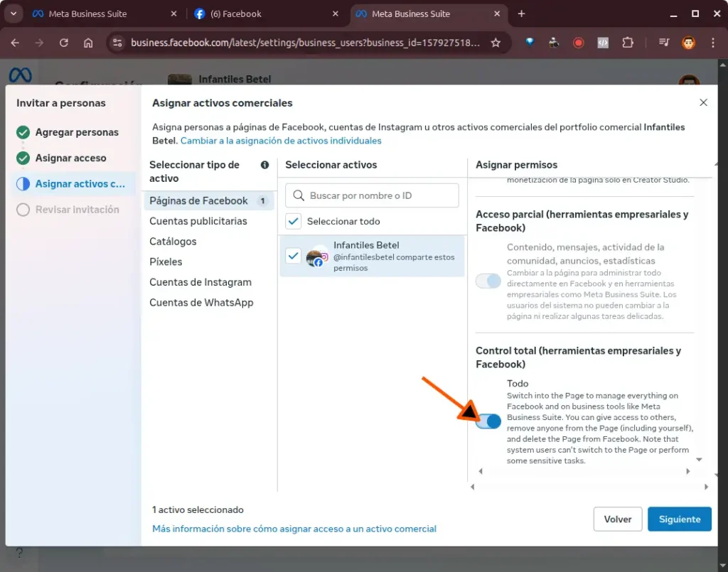Click the info icon beside Seleccionar tipo de activo
The height and width of the screenshot is (572, 728).
pyautogui.click(x=265, y=165)
